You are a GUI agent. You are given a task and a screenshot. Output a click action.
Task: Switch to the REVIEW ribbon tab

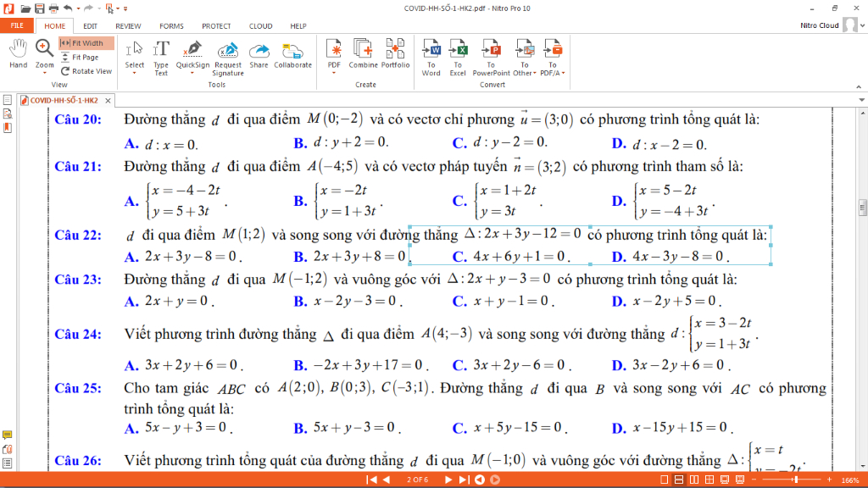[x=128, y=26]
